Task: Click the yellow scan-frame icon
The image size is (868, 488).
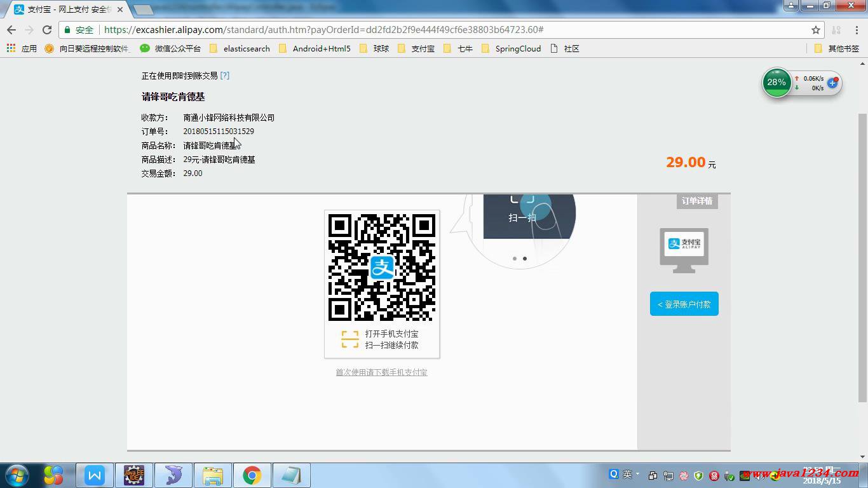Action: coord(350,339)
